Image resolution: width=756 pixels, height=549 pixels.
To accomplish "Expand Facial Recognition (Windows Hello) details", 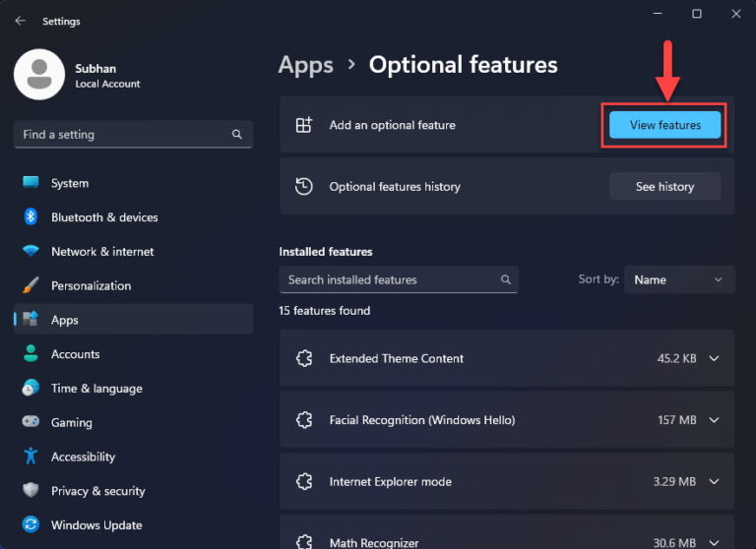I will pyautogui.click(x=714, y=420).
